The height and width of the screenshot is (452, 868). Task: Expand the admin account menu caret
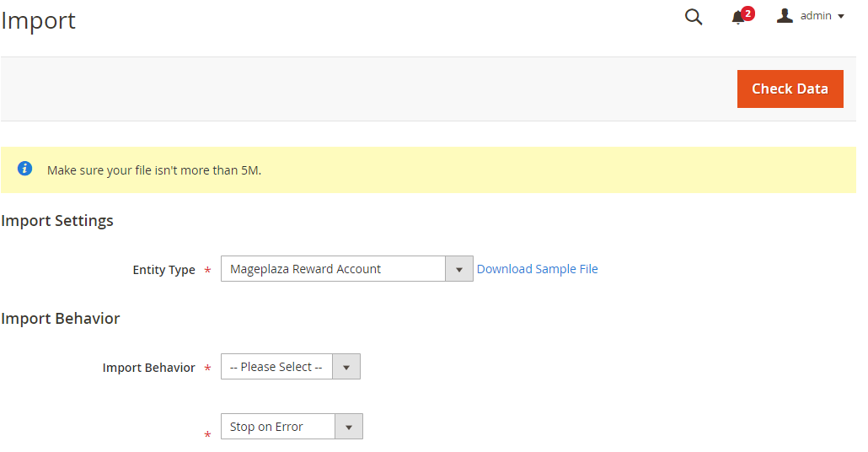coord(841,17)
